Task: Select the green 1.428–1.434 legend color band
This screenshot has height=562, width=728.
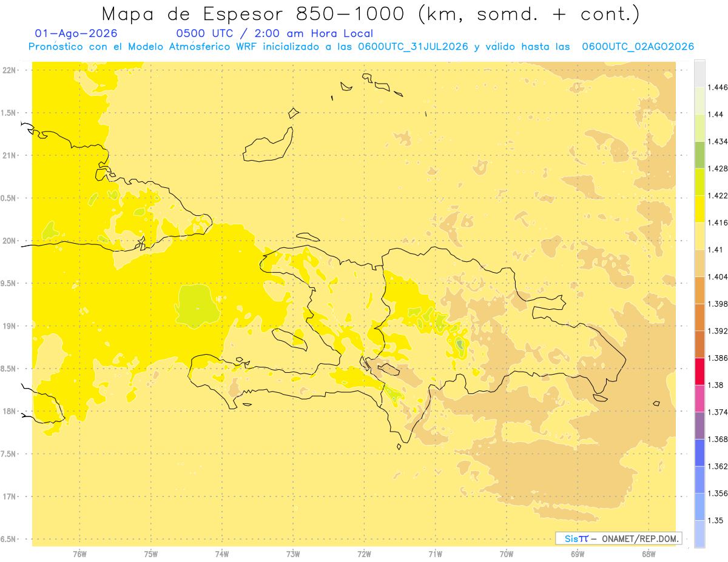Action: (x=699, y=155)
